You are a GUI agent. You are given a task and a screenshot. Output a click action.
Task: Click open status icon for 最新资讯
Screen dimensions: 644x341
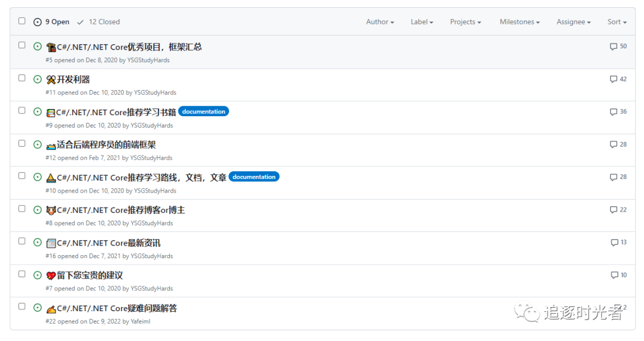pyautogui.click(x=38, y=243)
